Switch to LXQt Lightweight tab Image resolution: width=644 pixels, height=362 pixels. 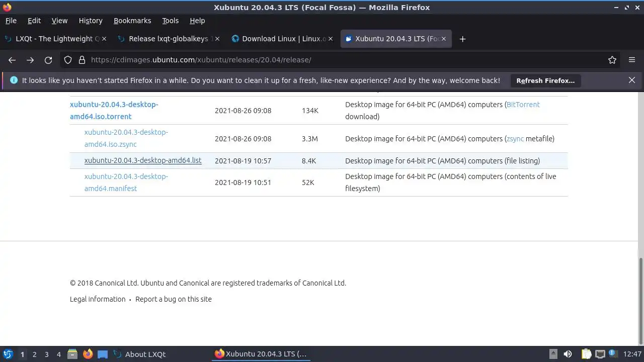coord(54,39)
